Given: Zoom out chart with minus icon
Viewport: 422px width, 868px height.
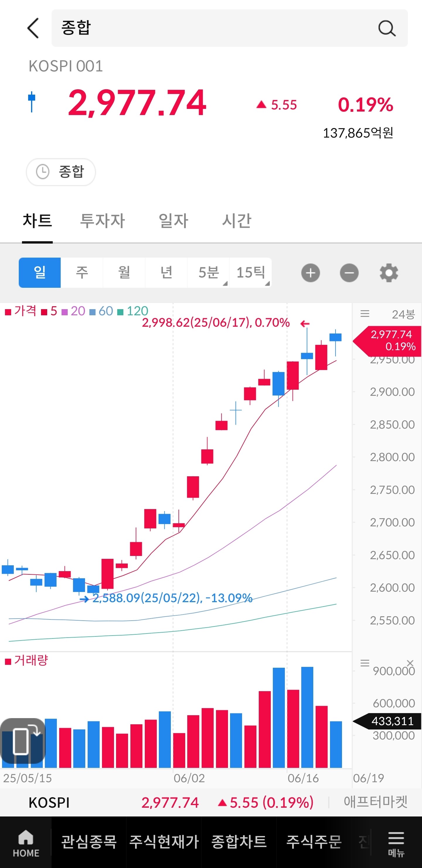Looking at the screenshot, I should (x=349, y=273).
